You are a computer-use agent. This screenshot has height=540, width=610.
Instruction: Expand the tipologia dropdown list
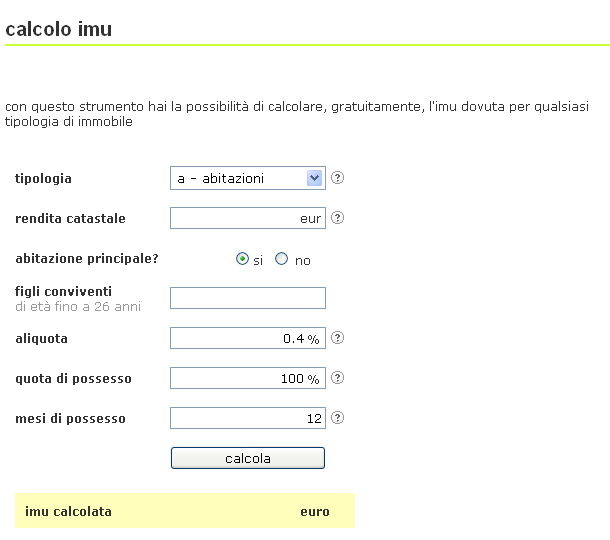(x=248, y=178)
